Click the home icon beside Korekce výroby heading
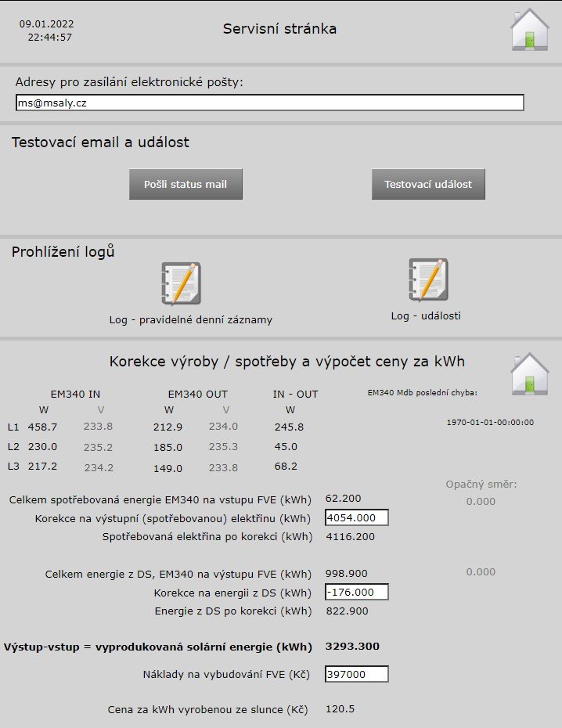This screenshot has height=728, width=562. (529, 373)
